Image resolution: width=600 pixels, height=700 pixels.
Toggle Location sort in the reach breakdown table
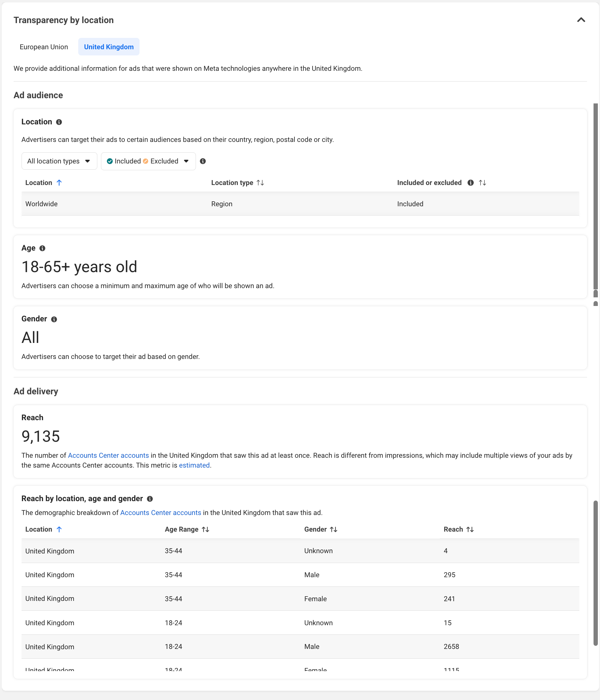[59, 529]
